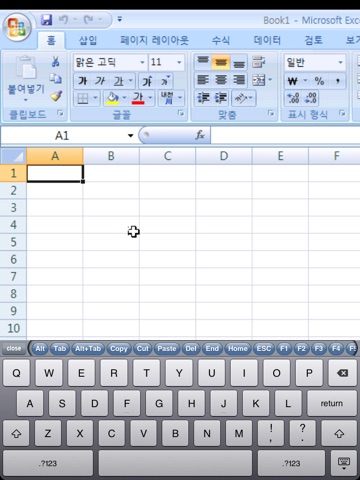This screenshot has height=480, width=360.
Task: Toggle Italic formatting
Action: (x=100, y=81)
